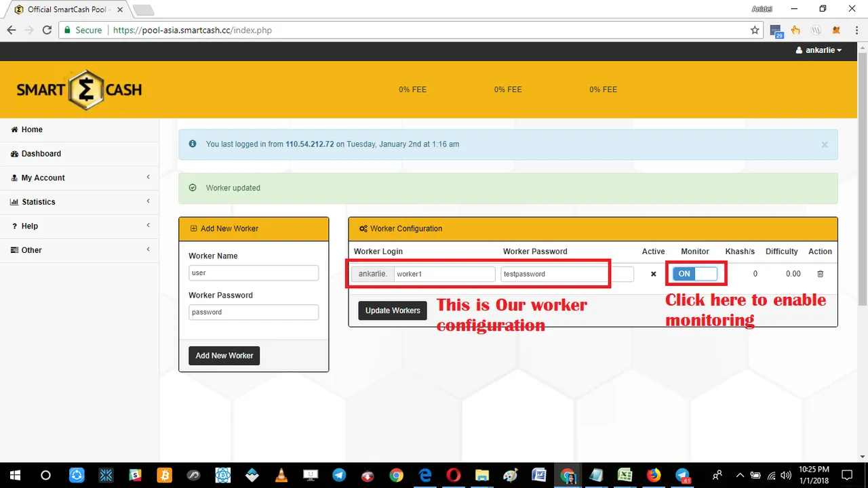This screenshot has width=868, height=488.
Task: Open Microsoft Word from taskbar
Action: tap(539, 475)
